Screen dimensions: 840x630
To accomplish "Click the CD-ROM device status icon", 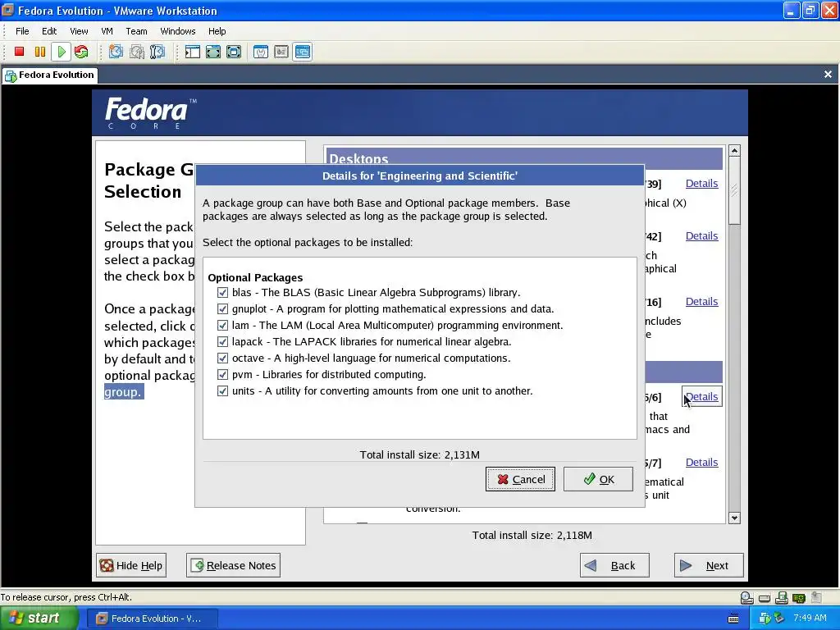I will pos(746,597).
